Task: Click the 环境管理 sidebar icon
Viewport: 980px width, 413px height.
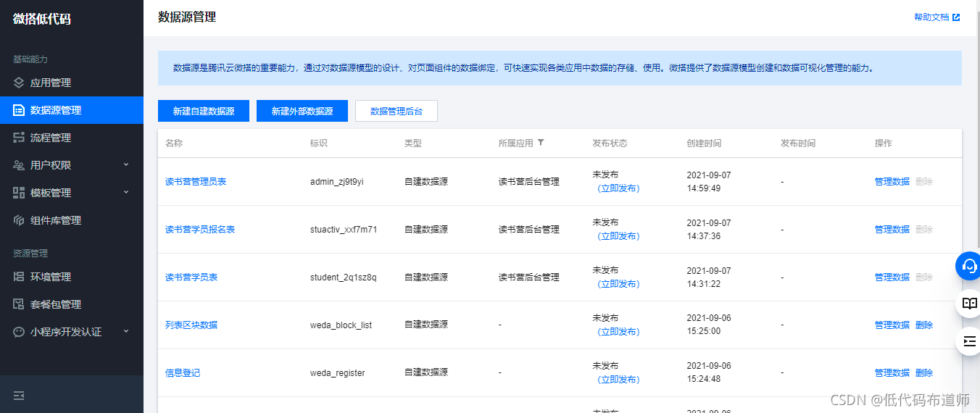Action: (19, 277)
